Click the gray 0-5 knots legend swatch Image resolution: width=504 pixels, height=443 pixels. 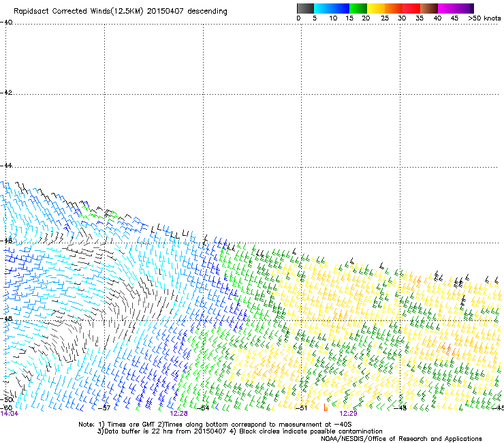[x=305, y=8]
